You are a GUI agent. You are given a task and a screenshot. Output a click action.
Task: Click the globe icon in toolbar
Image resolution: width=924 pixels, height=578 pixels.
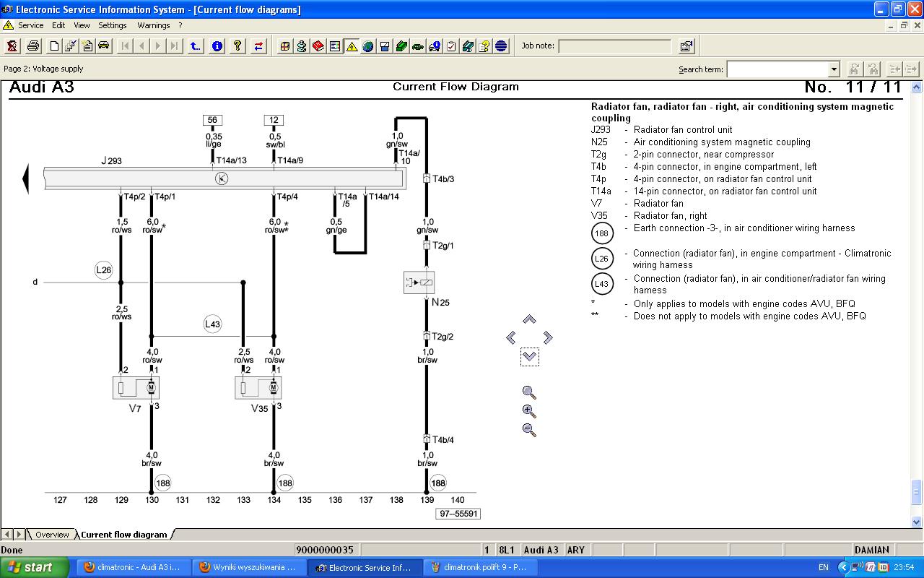[368, 46]
